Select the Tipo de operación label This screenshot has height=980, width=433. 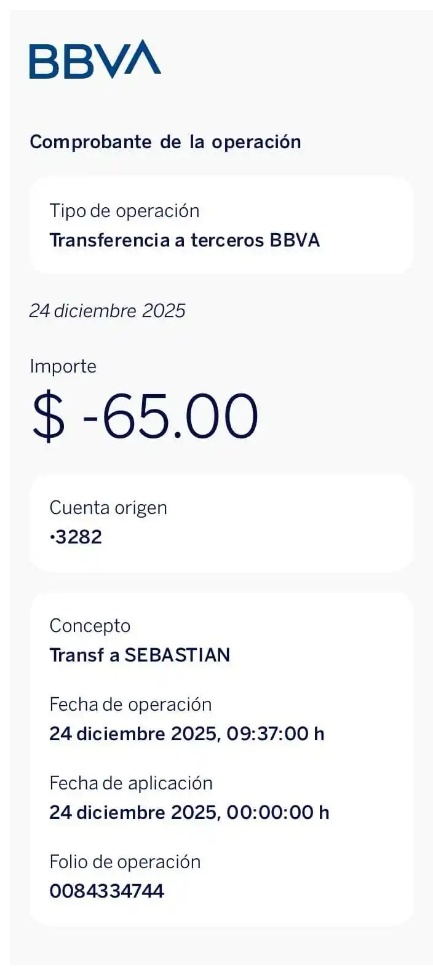[x=124, y=211]
